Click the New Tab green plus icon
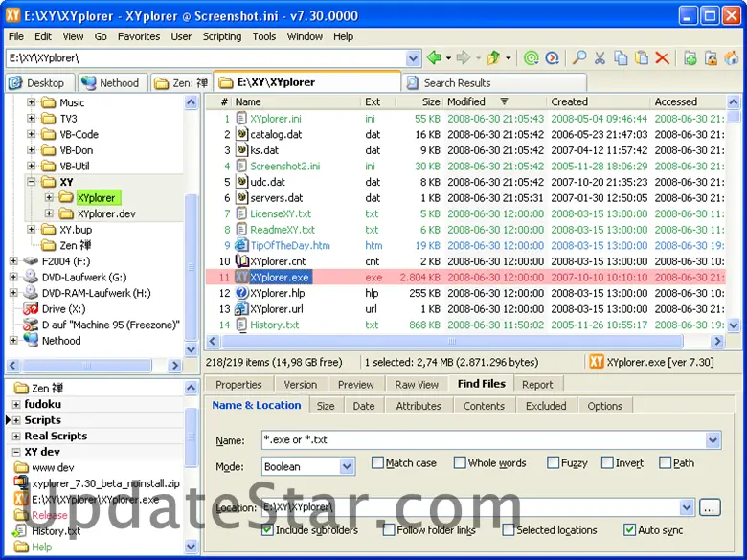The image size is (747, 560). [690, 58]
